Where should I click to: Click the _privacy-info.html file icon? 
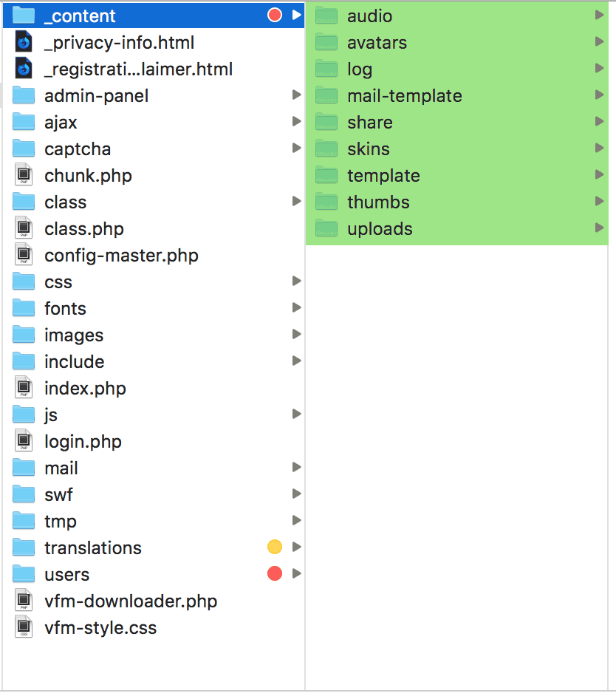(24, 43)
